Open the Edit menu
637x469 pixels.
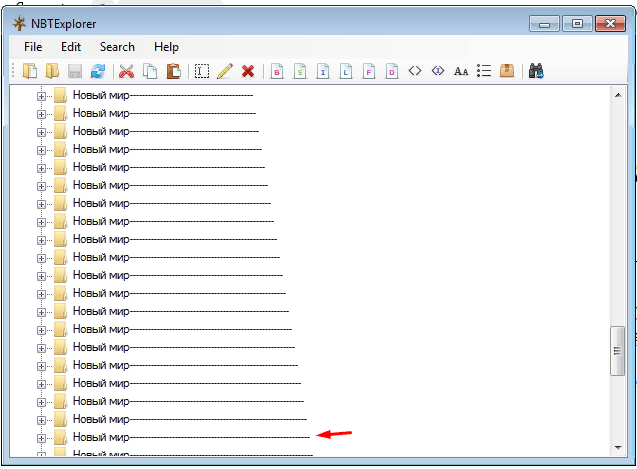(71, 47)
